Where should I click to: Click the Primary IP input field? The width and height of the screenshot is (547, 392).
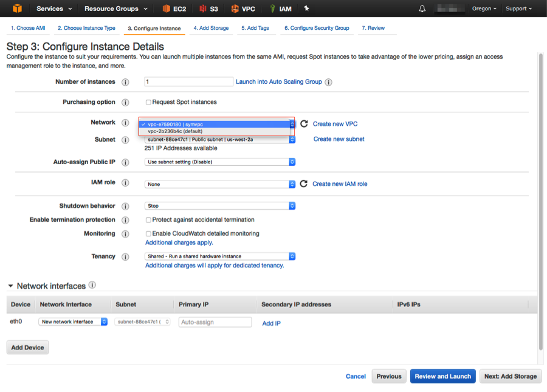(215, 322)
